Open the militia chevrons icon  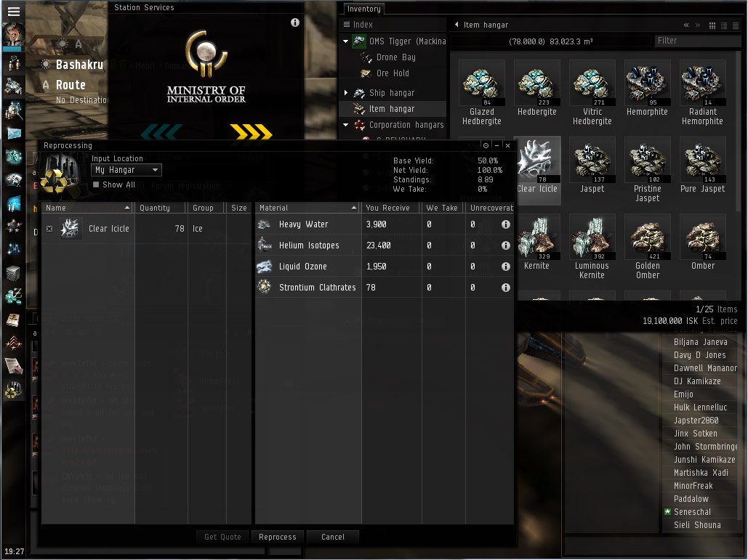click(x=13, y=343)
